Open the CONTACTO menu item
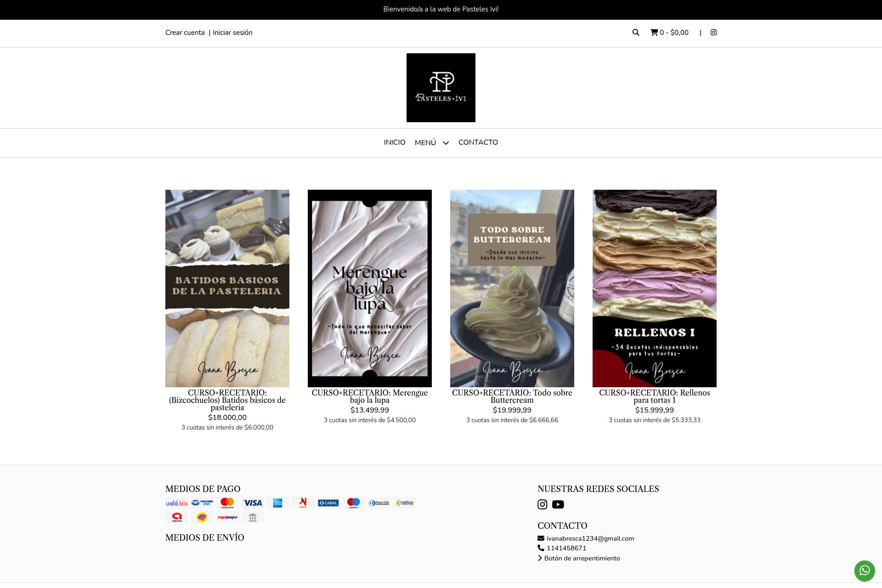Image resolution: width=882 pixels, height=588 pixels. tap(478, 142)
